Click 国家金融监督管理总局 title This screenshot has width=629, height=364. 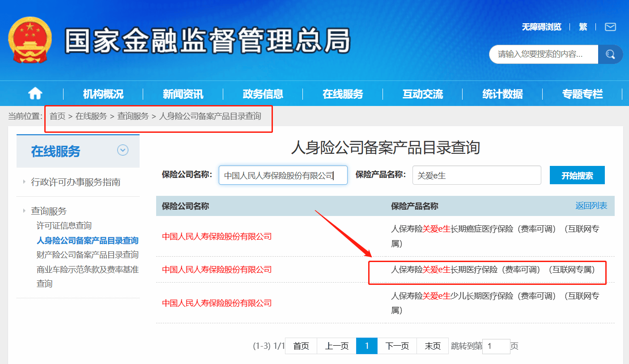click(x=208, y=41)
